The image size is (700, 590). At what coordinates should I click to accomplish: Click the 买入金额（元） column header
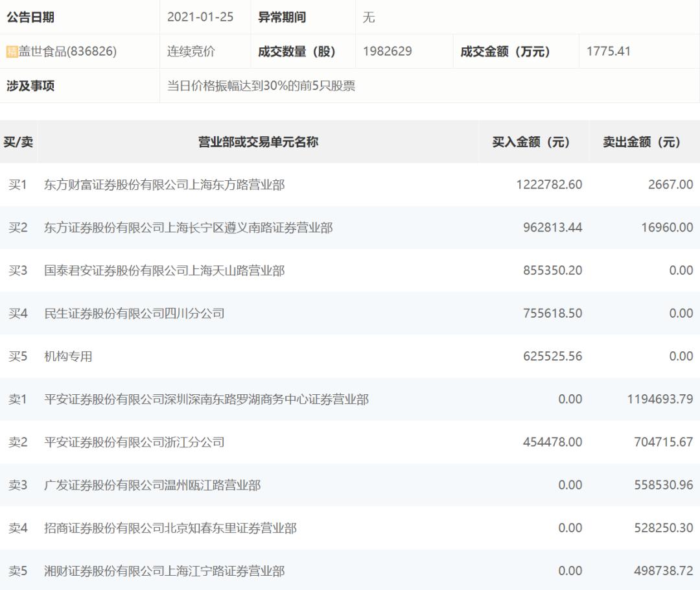click(x=531, y=142)
